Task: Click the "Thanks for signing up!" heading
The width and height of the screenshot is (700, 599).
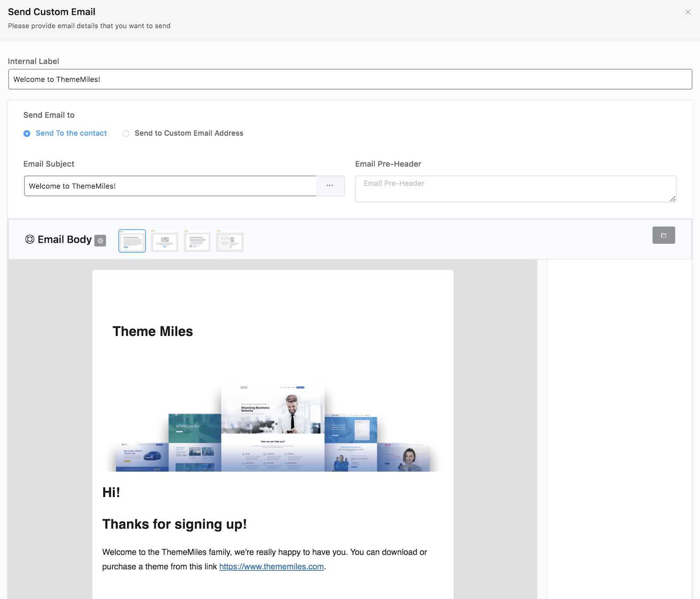Action: pyautogui.click(x=175, y=524)
